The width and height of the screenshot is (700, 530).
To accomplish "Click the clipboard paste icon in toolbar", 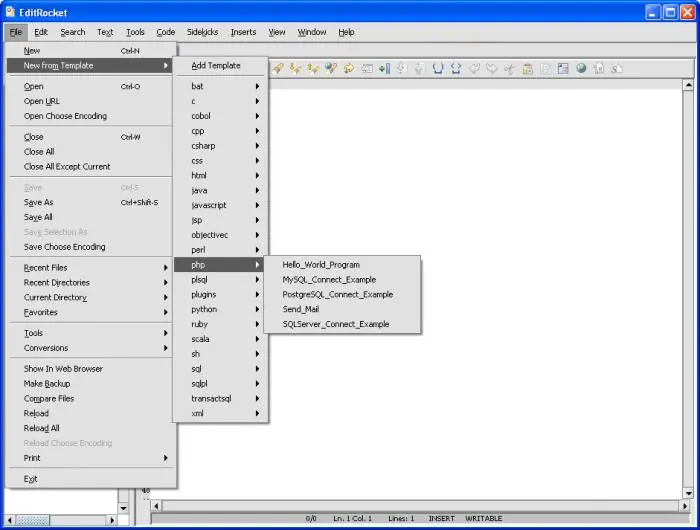I will coord(527,68).
